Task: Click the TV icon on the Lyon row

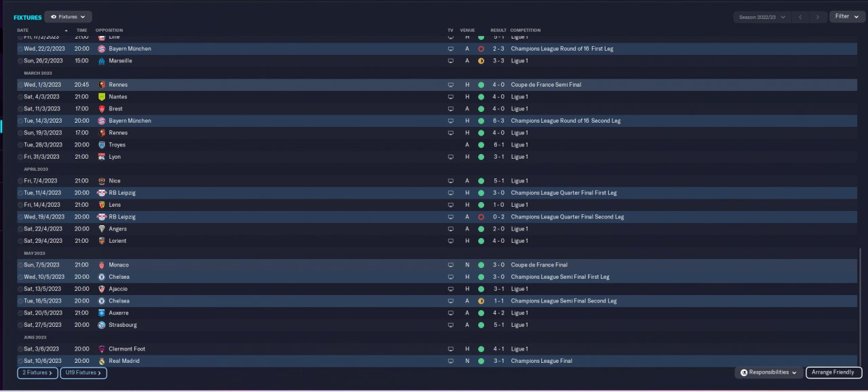Action: (450, 157)
